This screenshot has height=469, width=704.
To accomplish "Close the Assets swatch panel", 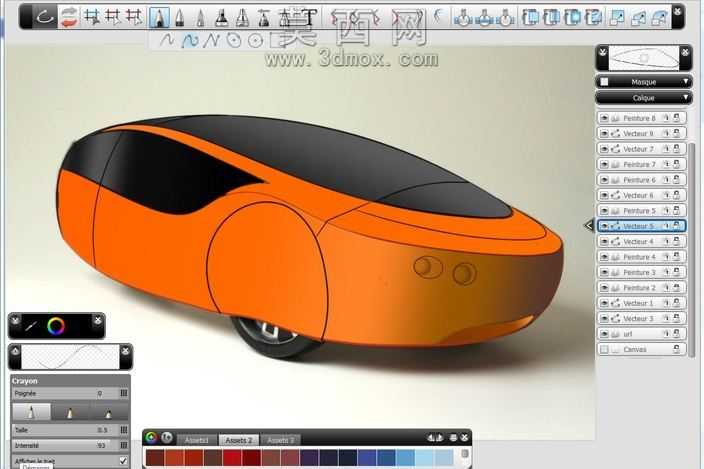I will (465, 437).
